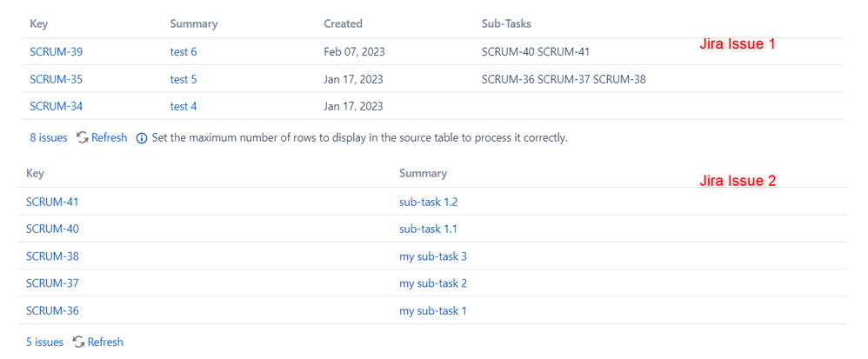This screenshot has height=359, width=868.
Task: Open issue SCRUM-35 key link
Action: [56, 79]
